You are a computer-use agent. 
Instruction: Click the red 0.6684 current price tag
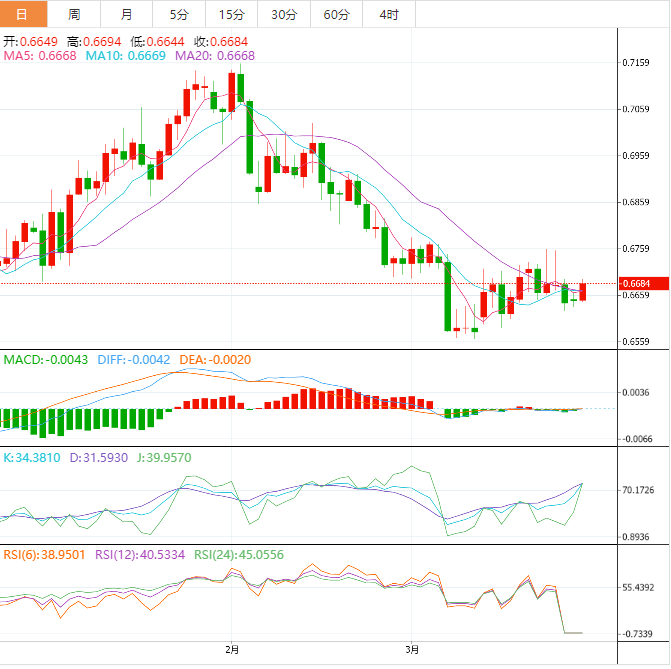coord(637,284)
